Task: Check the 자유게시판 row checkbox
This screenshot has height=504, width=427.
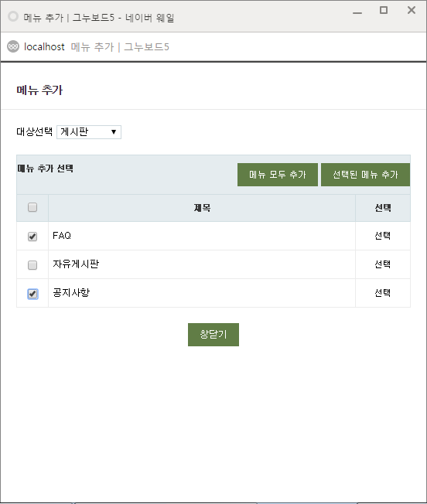Action: click(x=32, y=265)
